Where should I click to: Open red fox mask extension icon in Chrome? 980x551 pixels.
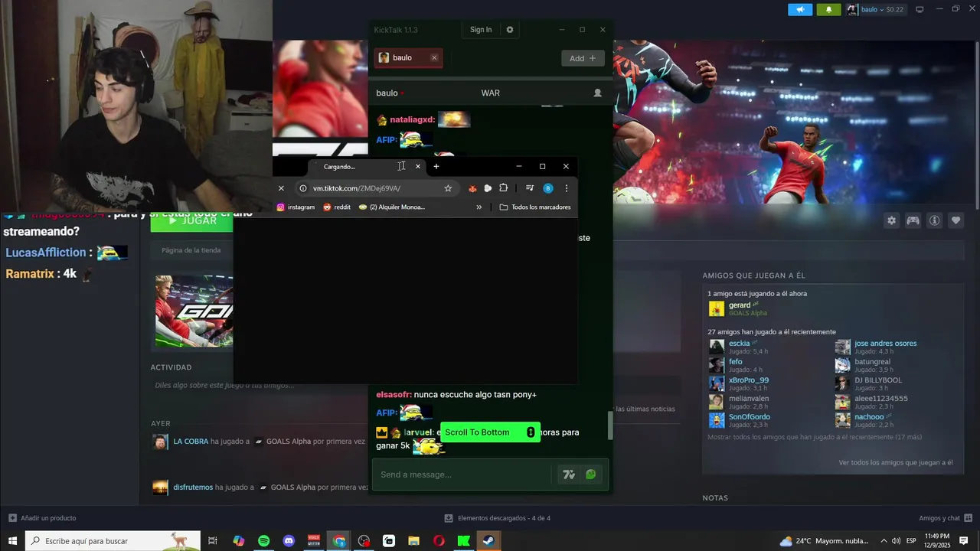[472, 188]
